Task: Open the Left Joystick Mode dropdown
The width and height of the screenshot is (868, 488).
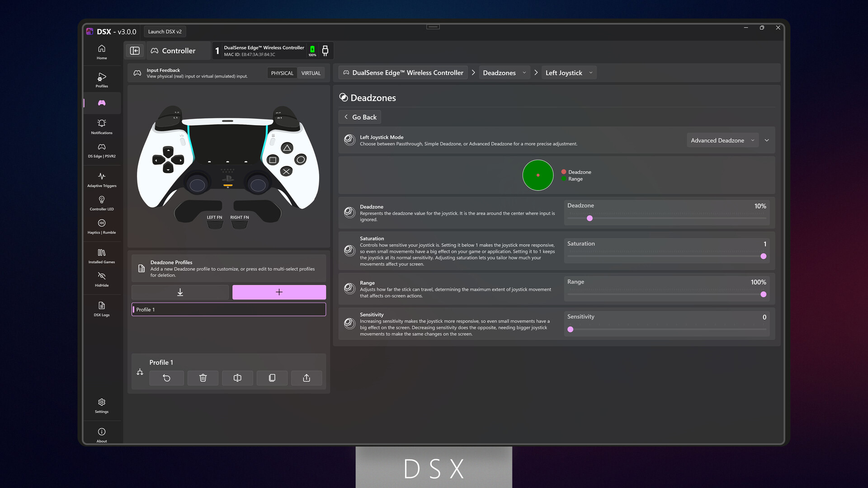Action: click(x=722, y=140)
